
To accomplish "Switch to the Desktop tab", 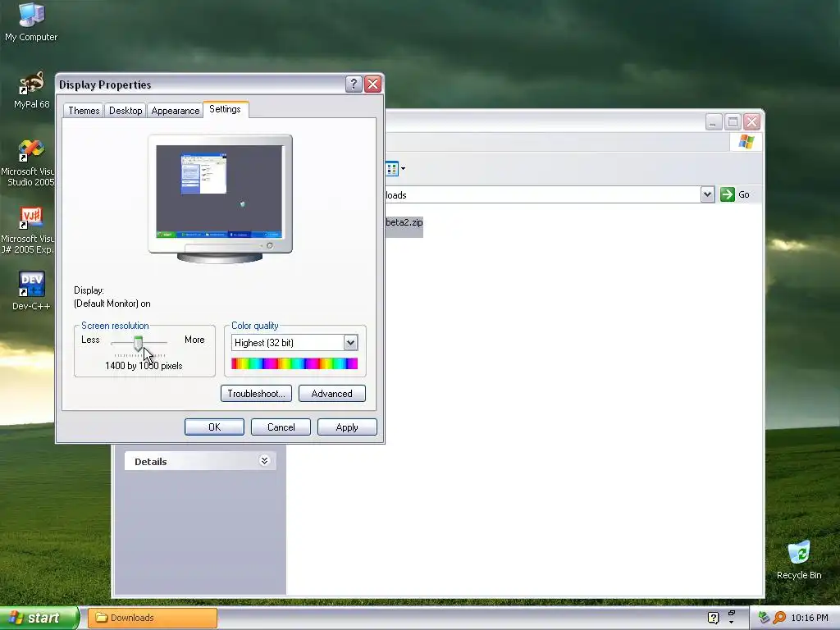I will point(126,111).
